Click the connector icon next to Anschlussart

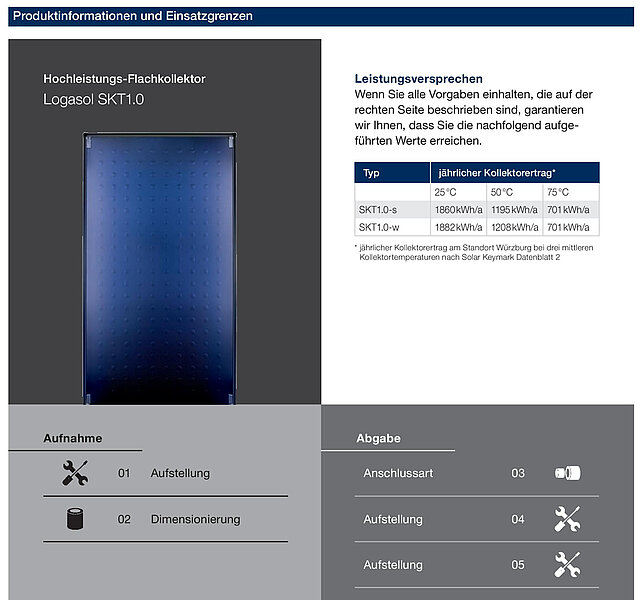coord(567,473)
